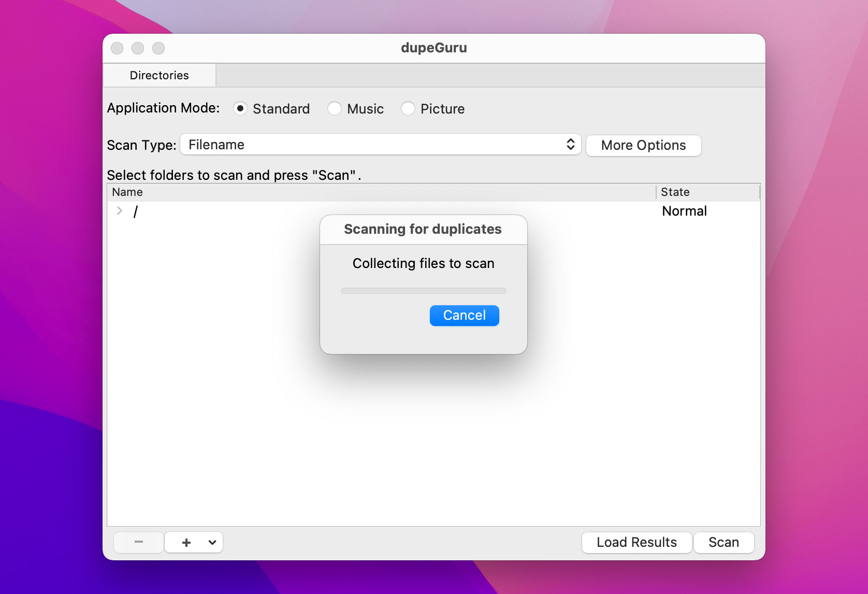This screenshot has width=868, height=594.
Task: Switch to the Directories tab
Action: tap(160, 75)
